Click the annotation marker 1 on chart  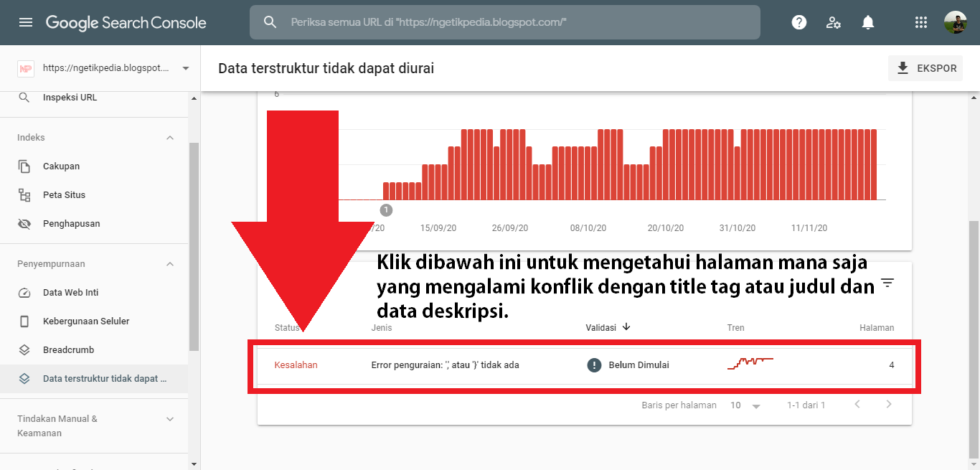point(386,210)
